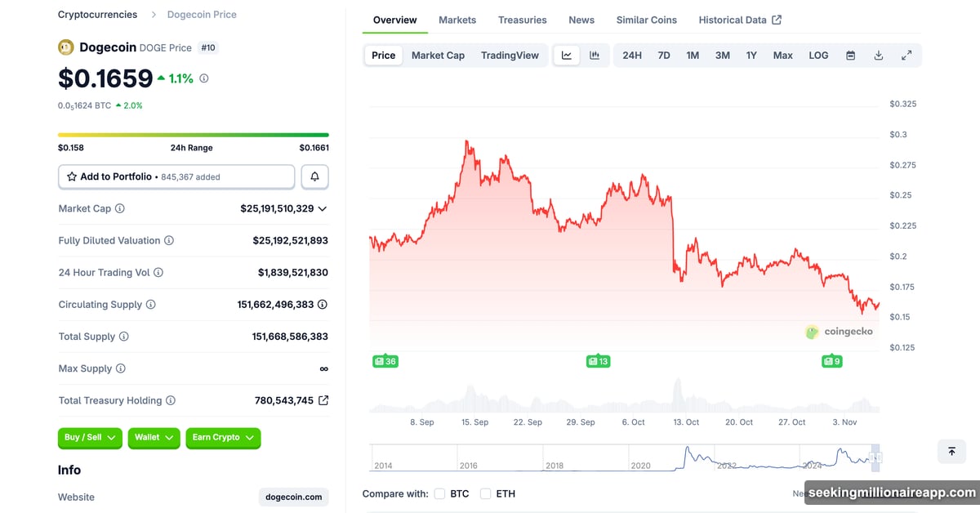Open the calendar date range picker
Viewport: 980px width, 513px height.
click(x=850, y=55)
